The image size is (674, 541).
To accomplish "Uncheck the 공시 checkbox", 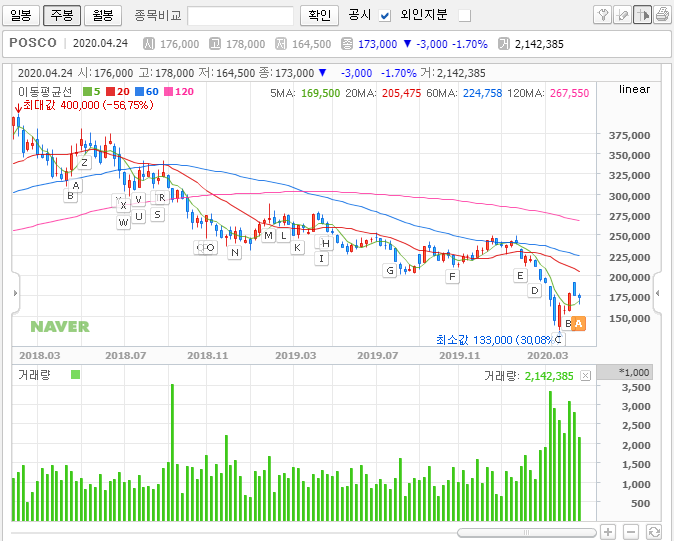I will tap(385, 16).
